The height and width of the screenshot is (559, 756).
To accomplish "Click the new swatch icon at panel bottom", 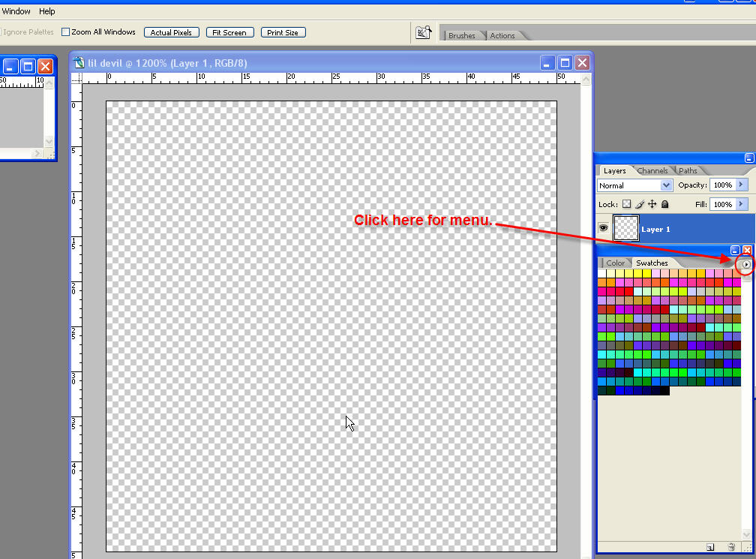I will [x=710, y=547].
